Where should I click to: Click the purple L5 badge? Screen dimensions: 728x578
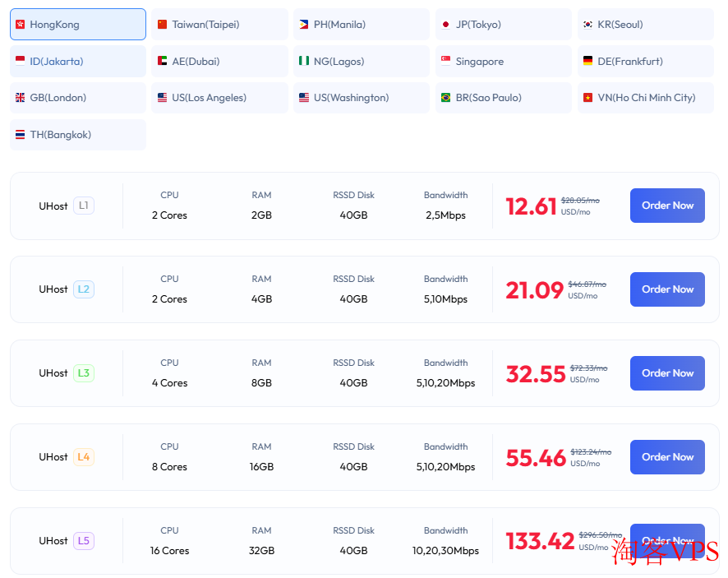pyautogui.click(x=84, y=541)
